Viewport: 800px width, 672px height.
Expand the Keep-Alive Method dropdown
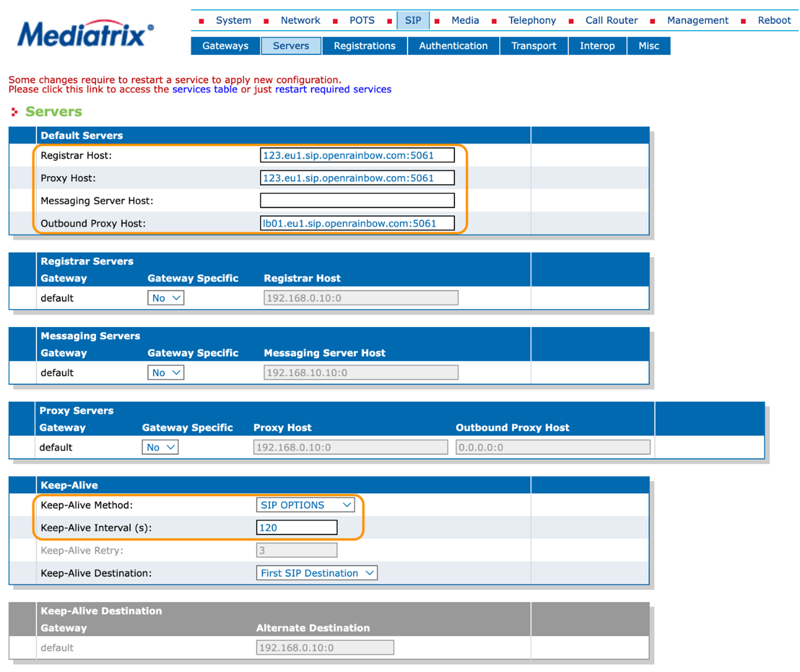(x=305, y=505)
